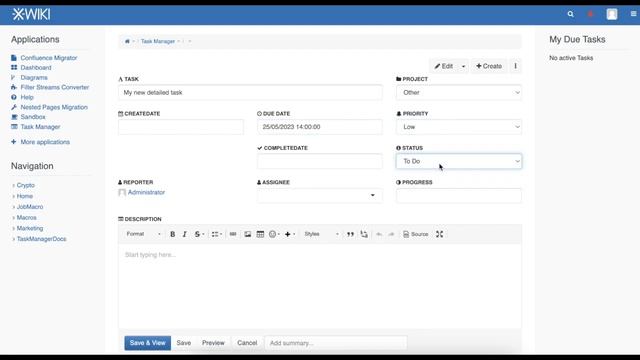Undo the last editor action
This screenshot has height=360, width=640.
(x=379, y=234)
